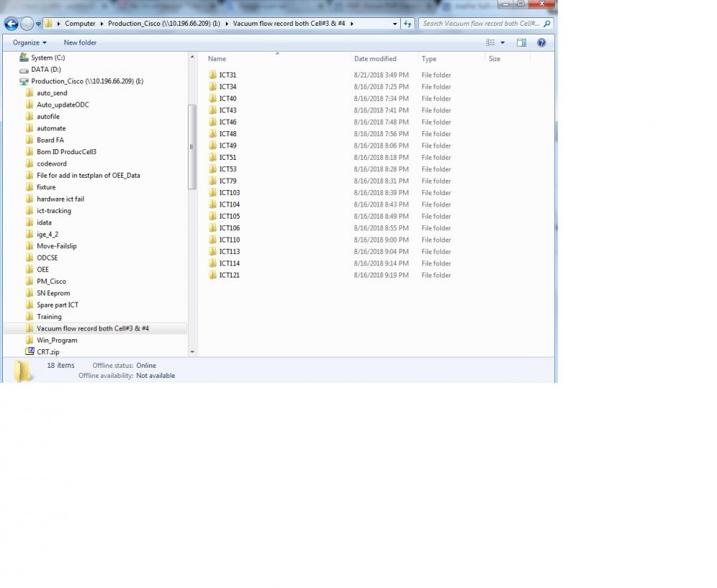Open the PM_Cisco folder
717x588 pixels.
click(46, 281)
